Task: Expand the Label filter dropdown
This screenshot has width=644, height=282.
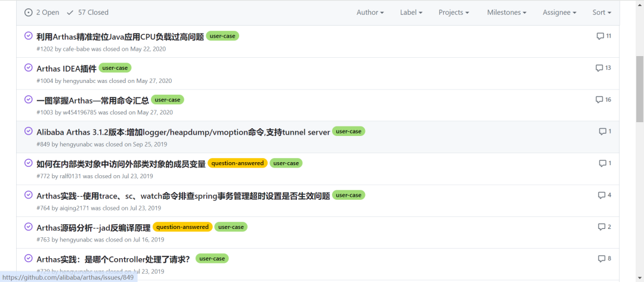Action: pyautogui.click(x=411, y=12)
